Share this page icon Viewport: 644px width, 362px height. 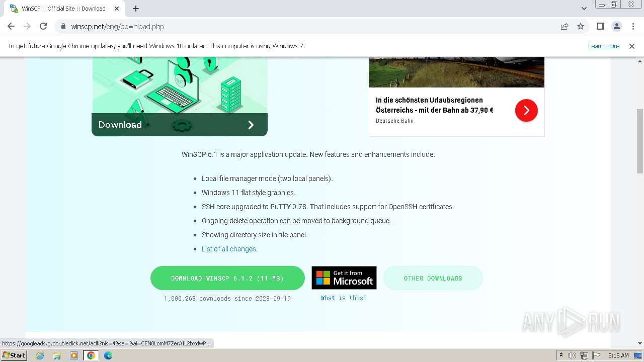click(565, 27)
